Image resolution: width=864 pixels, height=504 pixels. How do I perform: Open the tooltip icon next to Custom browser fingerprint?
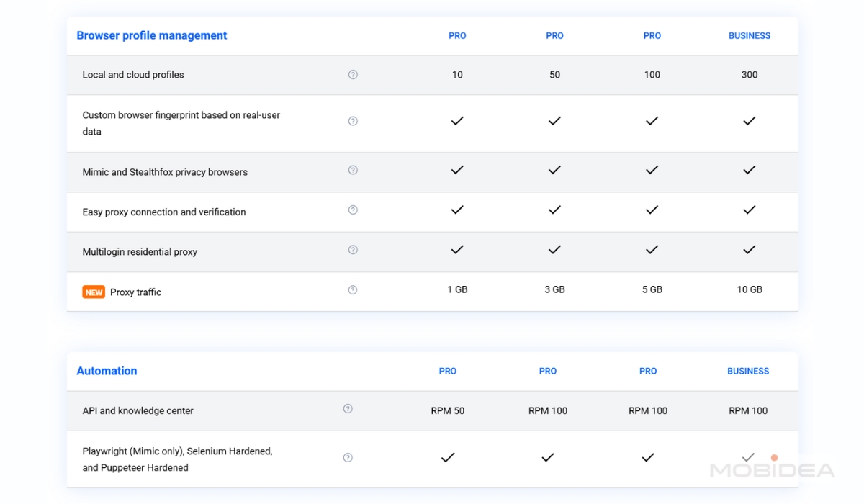[353, 121]
